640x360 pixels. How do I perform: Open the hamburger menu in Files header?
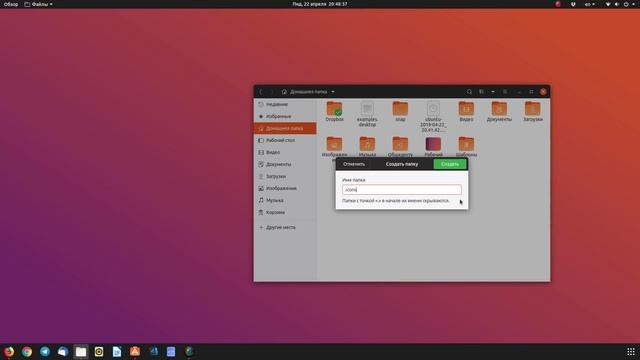505,92
